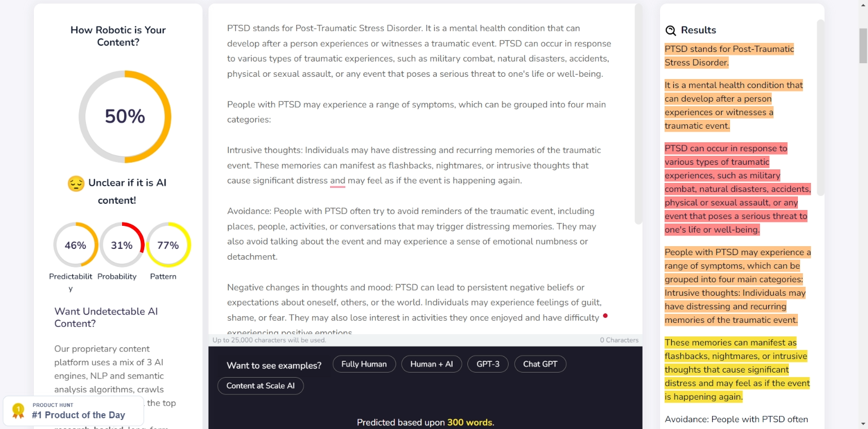Click the 50% robotic score circle
The height and width of the screenshot is (429, 868).
pos(125,116)
